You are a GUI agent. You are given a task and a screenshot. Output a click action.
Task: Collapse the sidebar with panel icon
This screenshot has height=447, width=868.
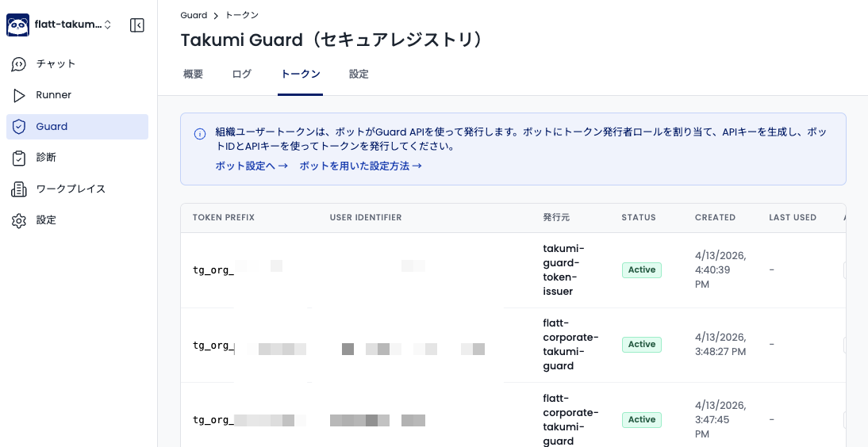tap(136, 25)
